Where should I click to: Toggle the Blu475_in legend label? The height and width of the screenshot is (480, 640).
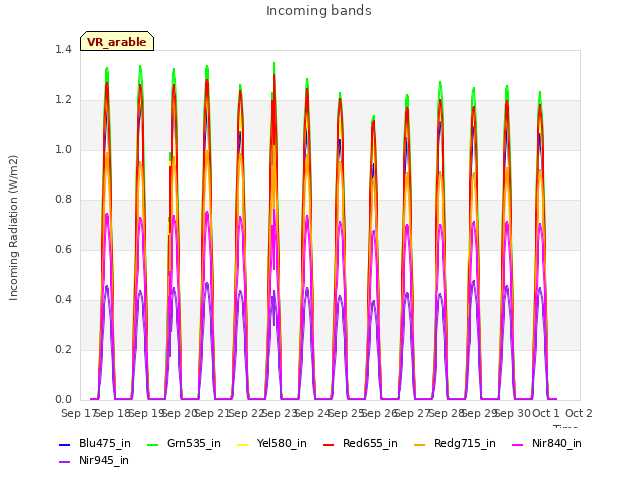click(x=105, y=443)
